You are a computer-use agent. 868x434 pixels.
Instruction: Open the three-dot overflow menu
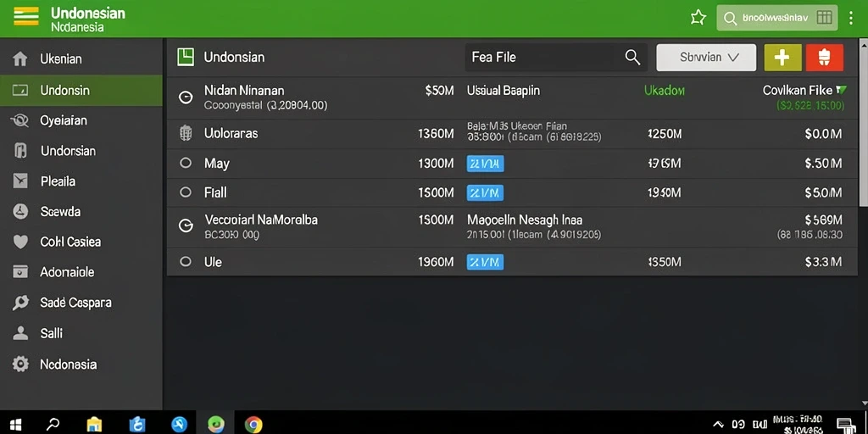[851, 18]
